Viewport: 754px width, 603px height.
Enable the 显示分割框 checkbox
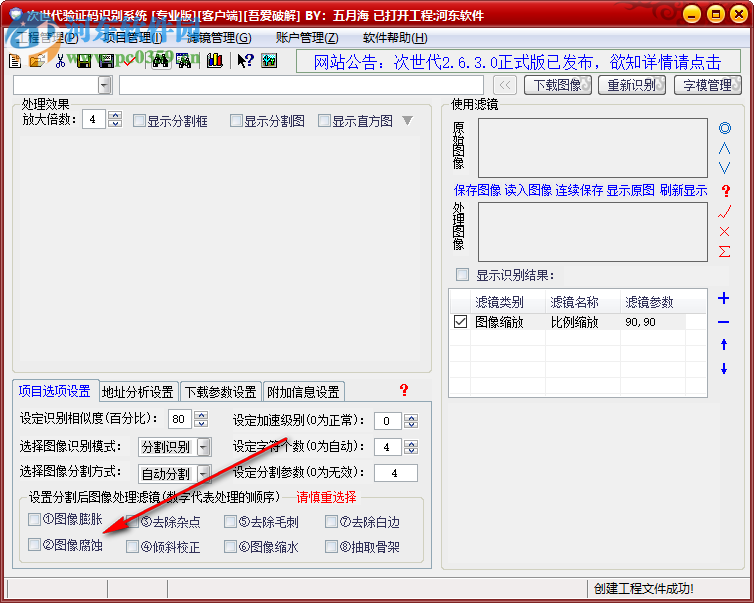click(139, 121)
